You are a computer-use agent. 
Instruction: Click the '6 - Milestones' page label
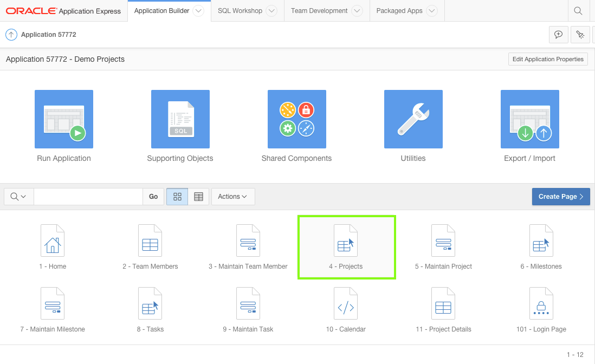coord(541,266)
